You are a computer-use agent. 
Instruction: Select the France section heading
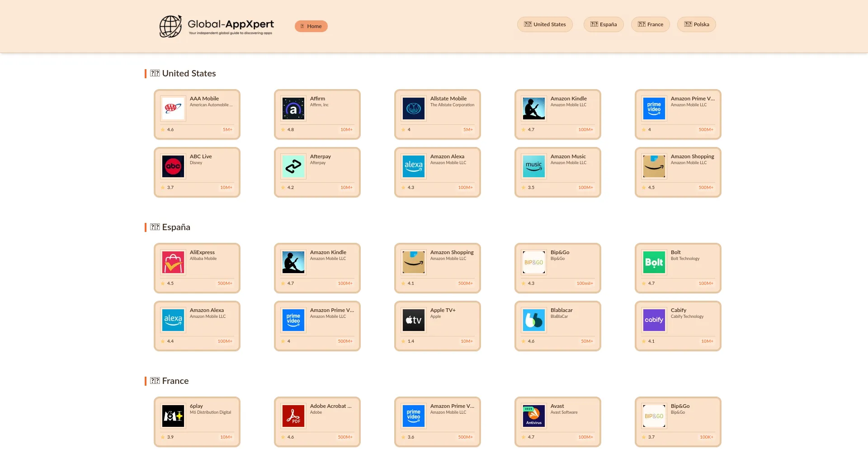pyautogui.click(x=169, y=381)
